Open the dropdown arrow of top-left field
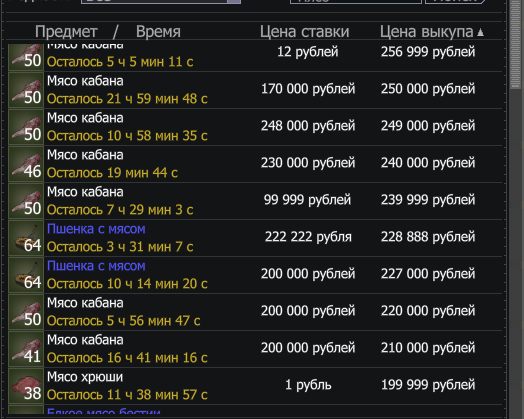Viewport: 524px width, 419px height. [x=234, y=2]
